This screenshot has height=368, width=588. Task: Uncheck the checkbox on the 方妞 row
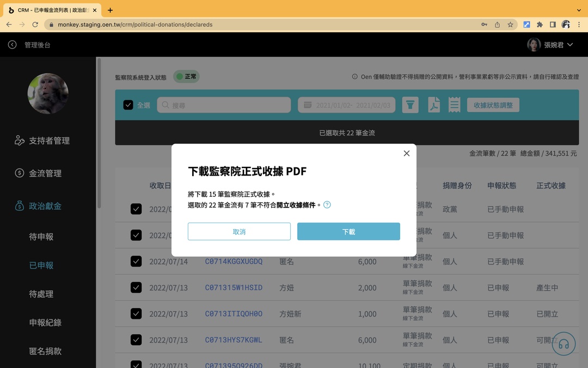[x=136, y=287]
